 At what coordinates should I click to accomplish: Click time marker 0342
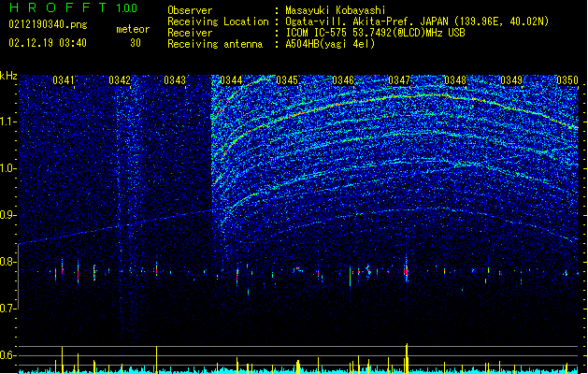120,80
